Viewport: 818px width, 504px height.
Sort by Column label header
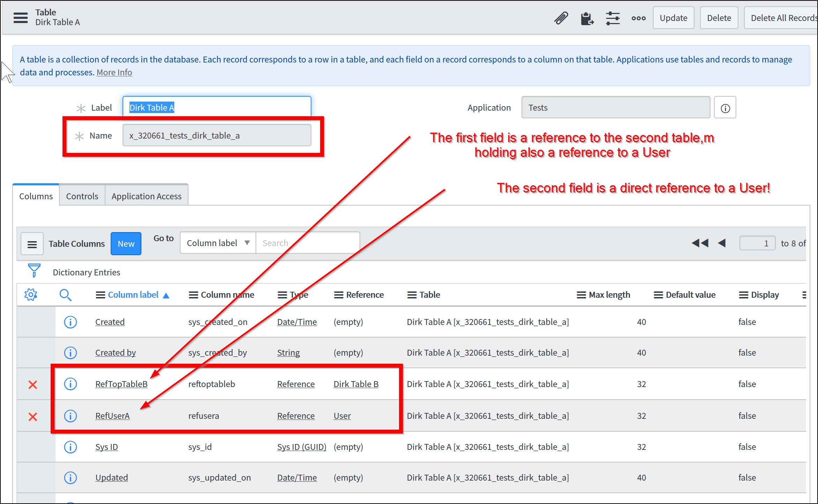[133, 295]
